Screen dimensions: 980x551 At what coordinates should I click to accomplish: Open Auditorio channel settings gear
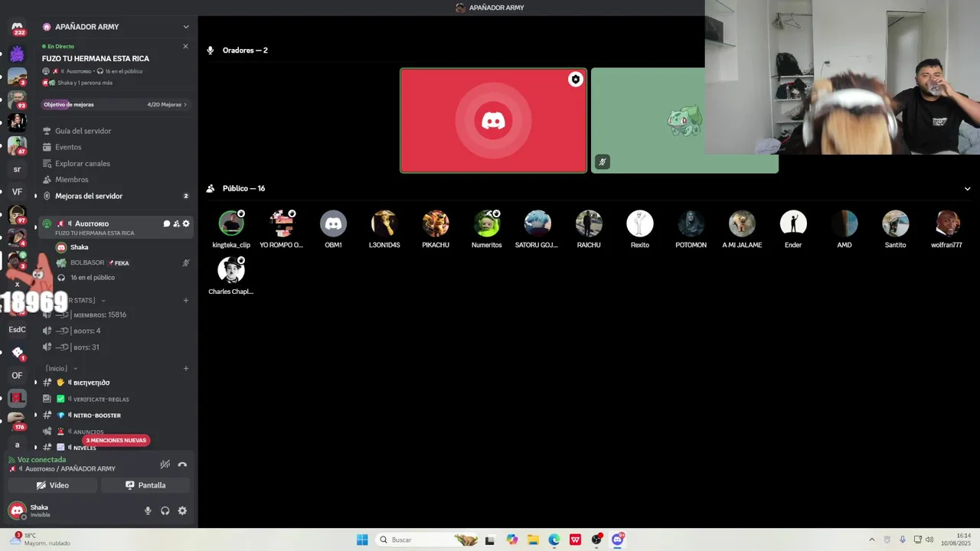186,223
